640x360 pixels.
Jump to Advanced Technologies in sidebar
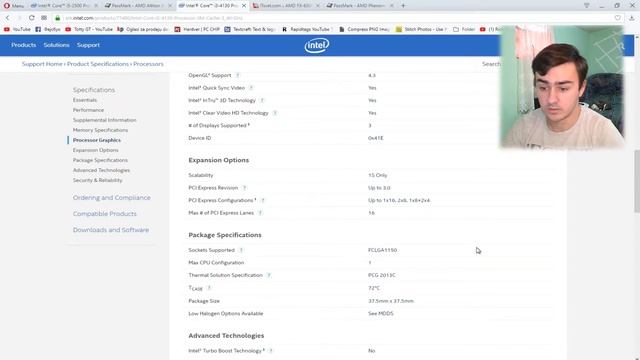click(101, 170)
